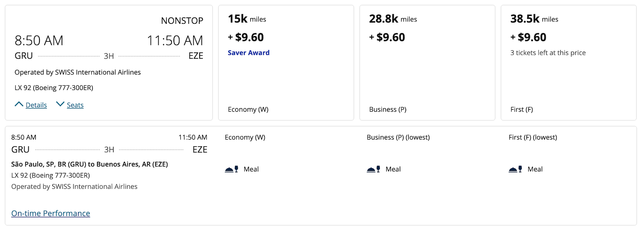Open the Details link
Screen dimensions: 644x231
[x=36, y=105]
